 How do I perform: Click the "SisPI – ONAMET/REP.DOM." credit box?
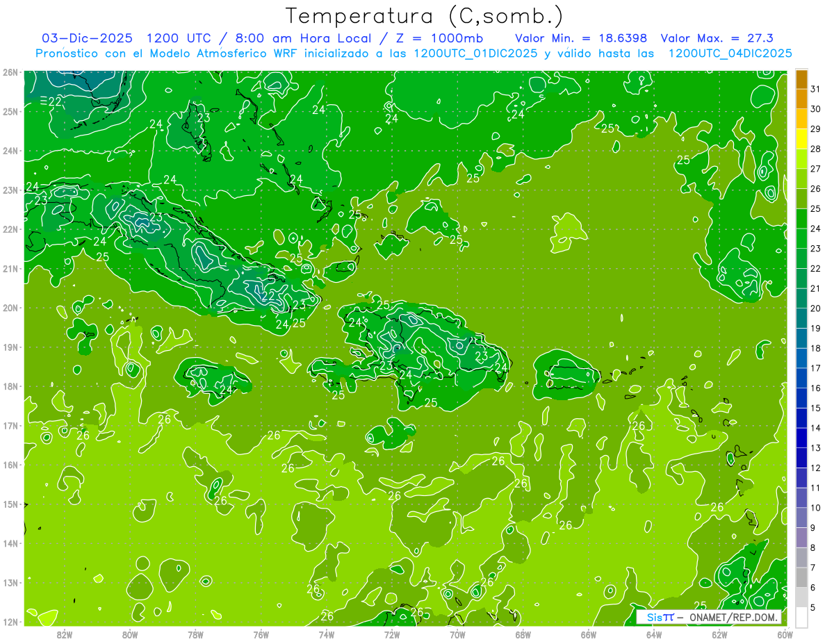coord(708,617)
